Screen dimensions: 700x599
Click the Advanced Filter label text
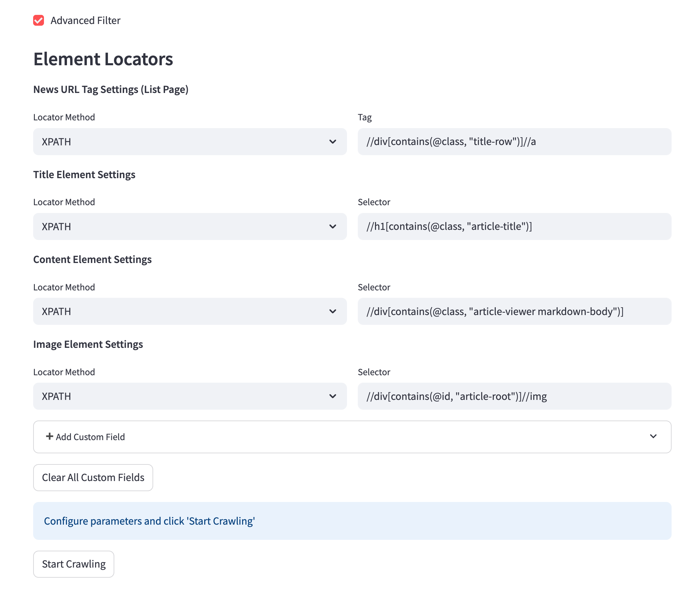85,20
